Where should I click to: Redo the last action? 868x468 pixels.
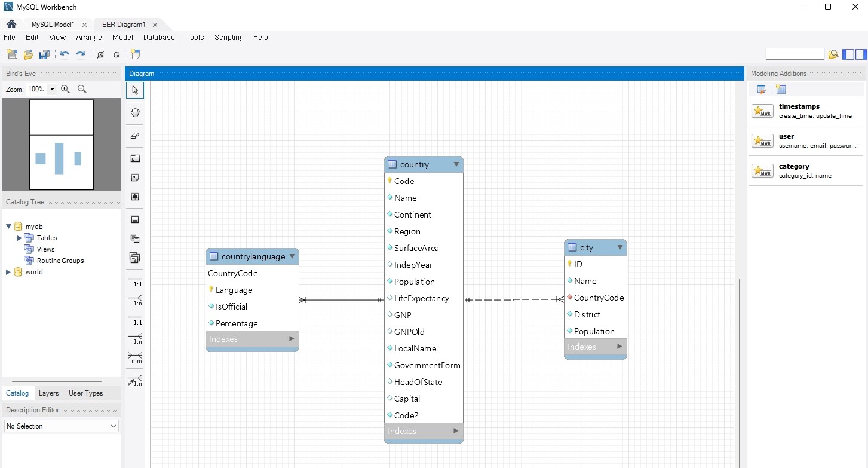click(x=81, y=54)
